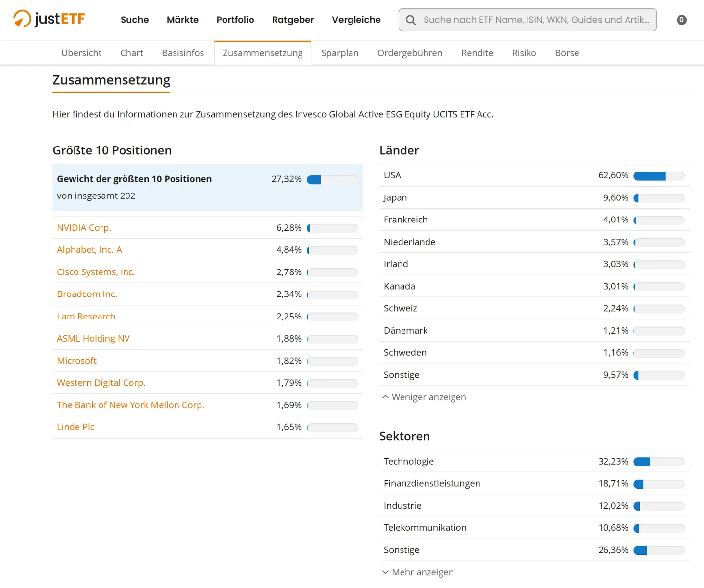Image resolution: width=704 pixels, height=588 pixels.
Task: Switch to the Basisinfos tab
Action: click(183, 53)
